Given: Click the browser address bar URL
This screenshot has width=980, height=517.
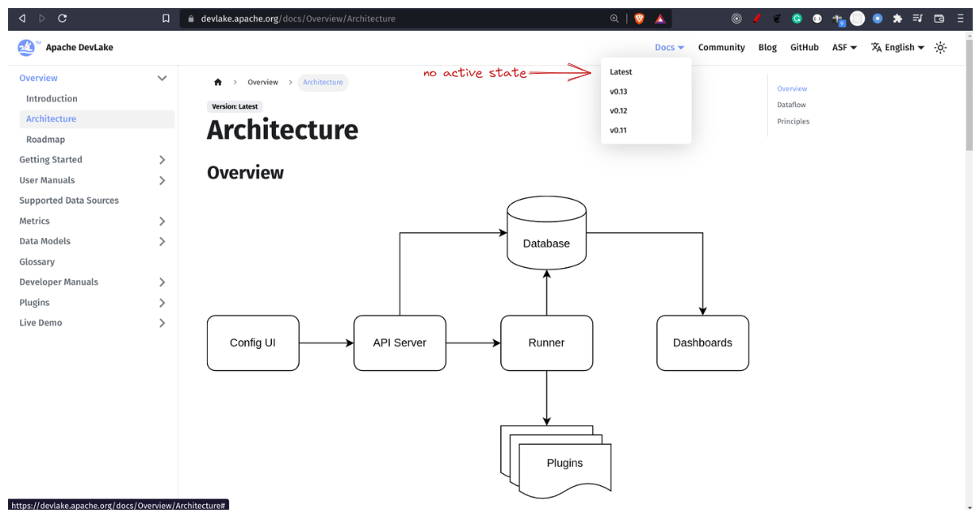Looking at the screenshot, I should (296, 19).
